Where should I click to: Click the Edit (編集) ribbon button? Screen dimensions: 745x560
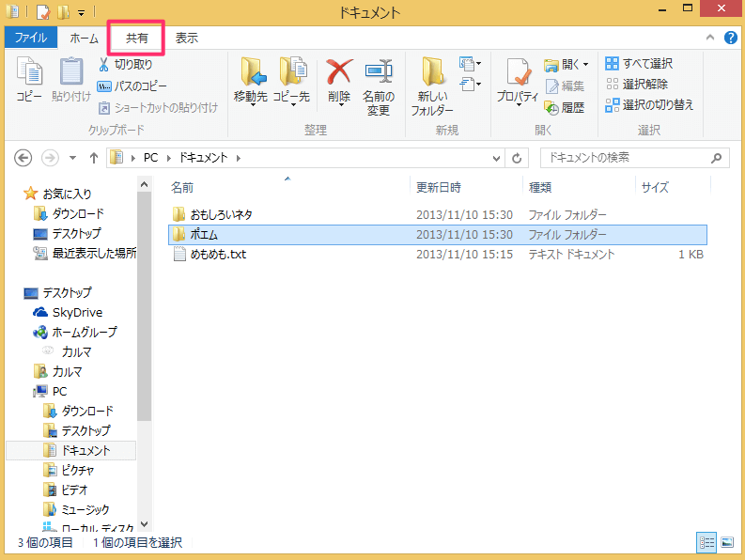(565, 86)
